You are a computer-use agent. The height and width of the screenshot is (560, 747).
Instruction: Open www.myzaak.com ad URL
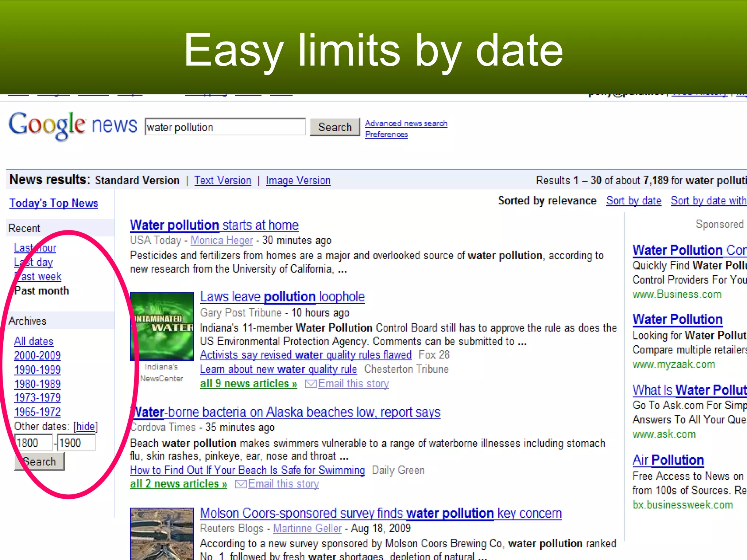pos(674,364)
